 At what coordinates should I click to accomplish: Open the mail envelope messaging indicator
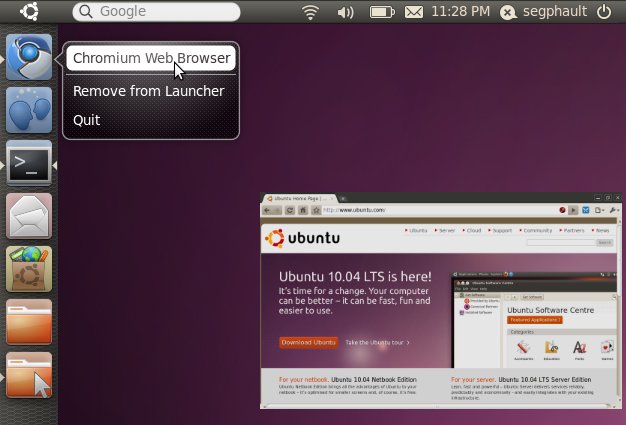[x=414, y=12]
